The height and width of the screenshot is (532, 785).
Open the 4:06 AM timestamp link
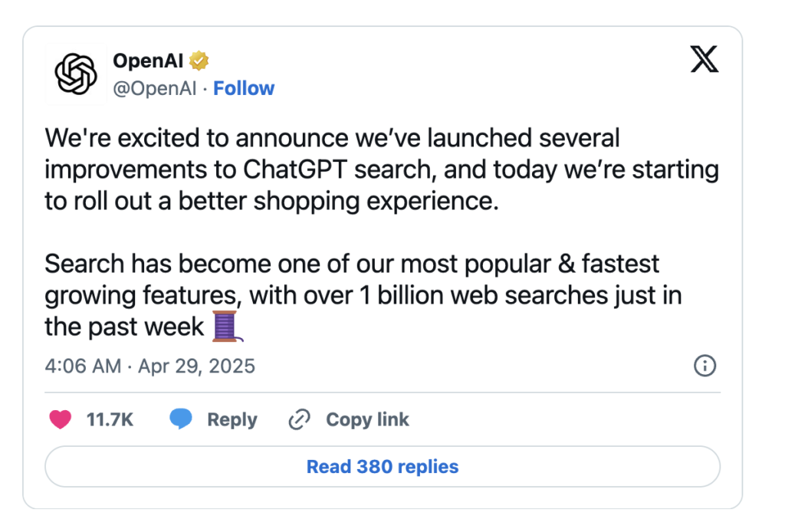tap(83, 366)
